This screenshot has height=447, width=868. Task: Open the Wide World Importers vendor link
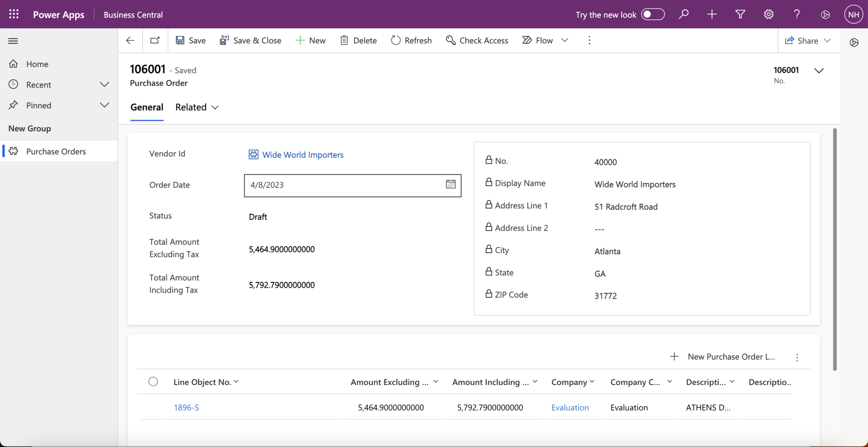[303, 155]
